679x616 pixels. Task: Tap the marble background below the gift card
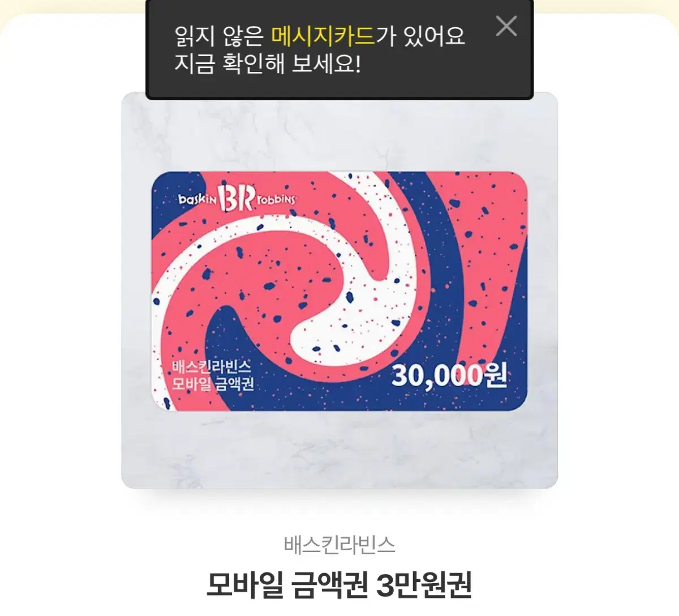339,449
